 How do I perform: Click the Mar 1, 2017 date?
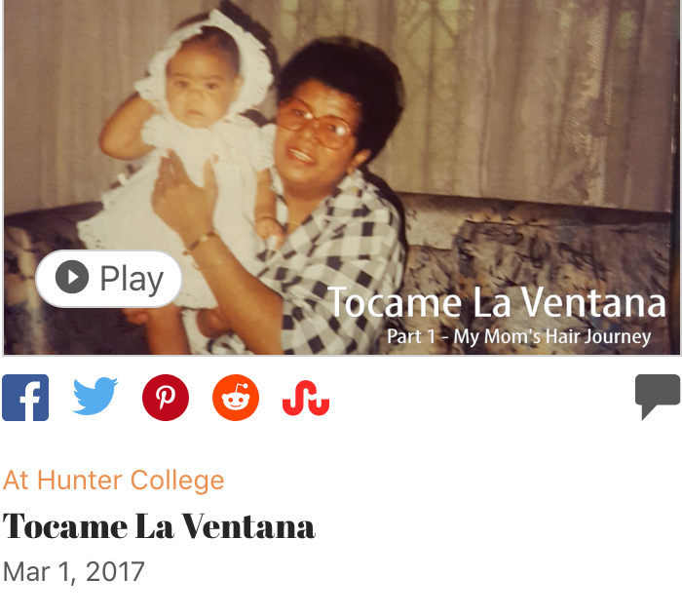pos(73,571)
